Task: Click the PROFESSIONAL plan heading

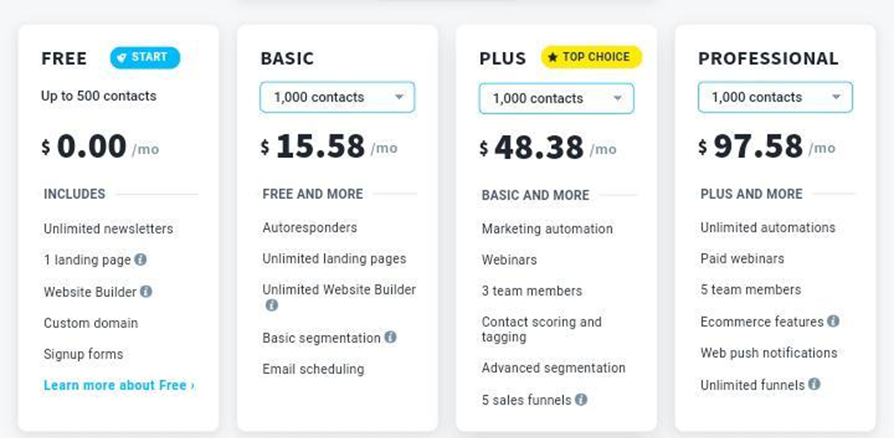Action: tap(769, 58)
